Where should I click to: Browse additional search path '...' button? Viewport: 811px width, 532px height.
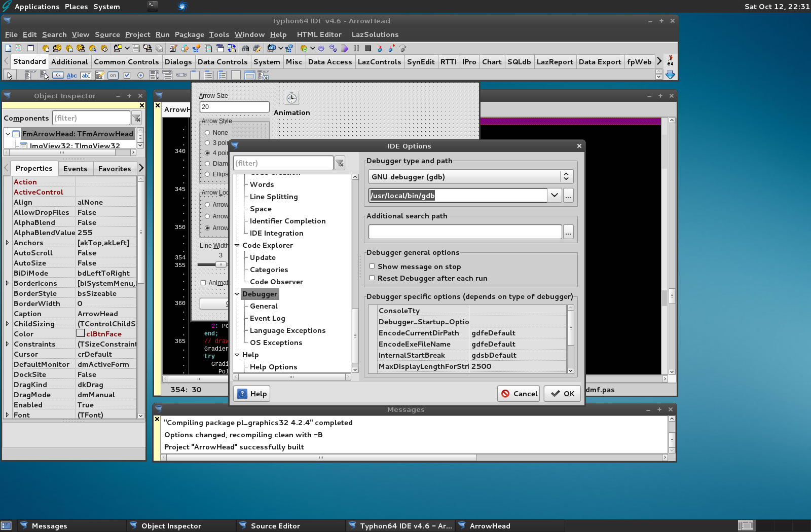click(568, 232)
